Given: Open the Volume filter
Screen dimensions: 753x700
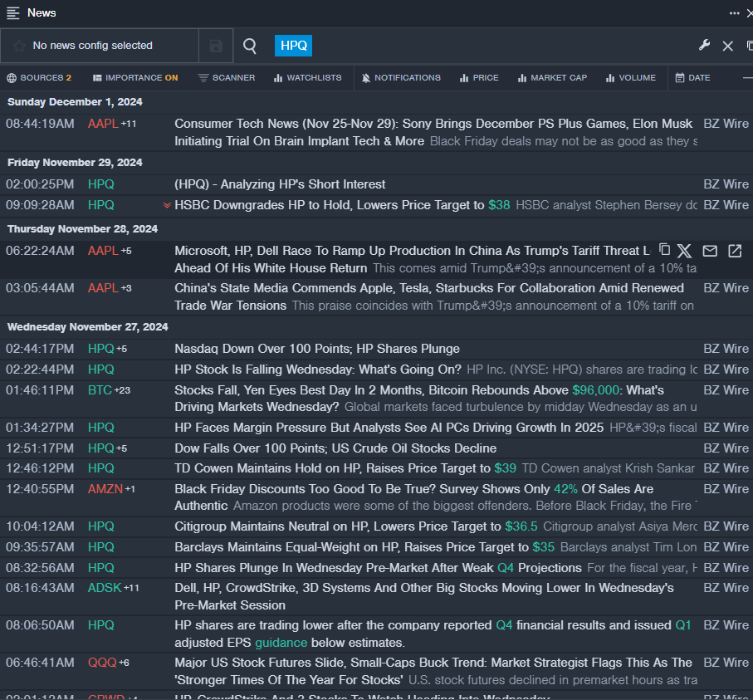Looking at the screenshot, I should click(631, 78).
